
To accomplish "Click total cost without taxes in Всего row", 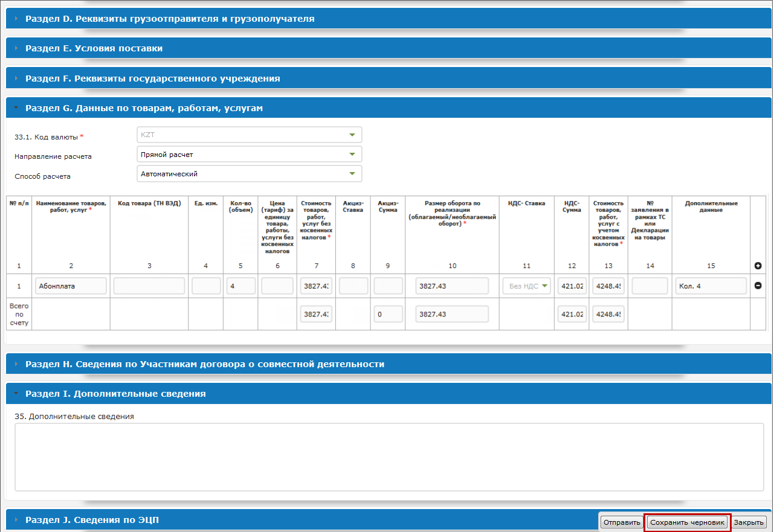I will (316, 314).
